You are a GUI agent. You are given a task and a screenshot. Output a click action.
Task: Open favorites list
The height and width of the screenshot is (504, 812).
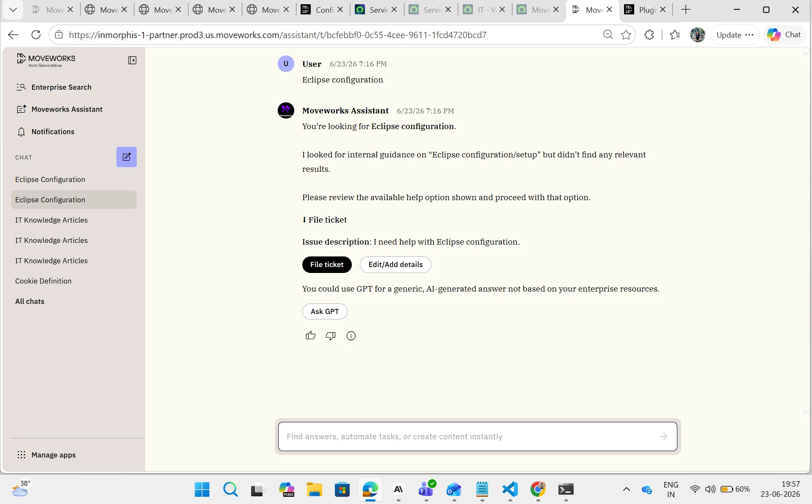tap(675, 35)
